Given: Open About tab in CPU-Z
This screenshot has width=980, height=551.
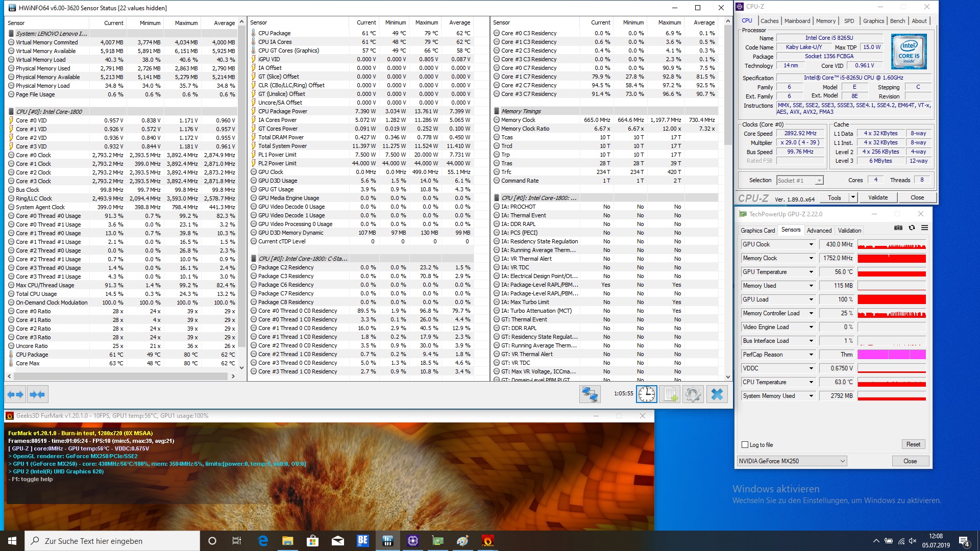Looking at the screenshot, I should 919,21.
